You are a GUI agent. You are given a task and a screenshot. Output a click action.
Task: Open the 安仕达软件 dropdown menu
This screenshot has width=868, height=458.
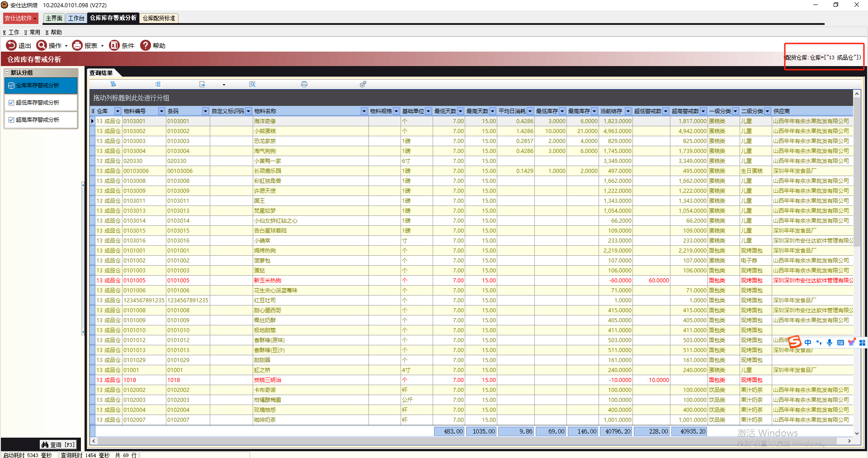coord(21,18)
